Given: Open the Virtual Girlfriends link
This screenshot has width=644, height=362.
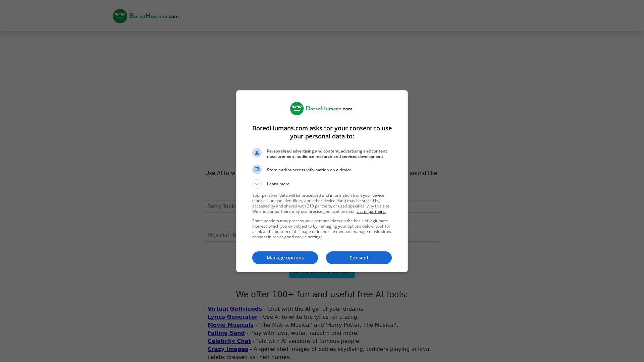Looking at the screenshot, I should pyautogui.click(x=234, y=309).
